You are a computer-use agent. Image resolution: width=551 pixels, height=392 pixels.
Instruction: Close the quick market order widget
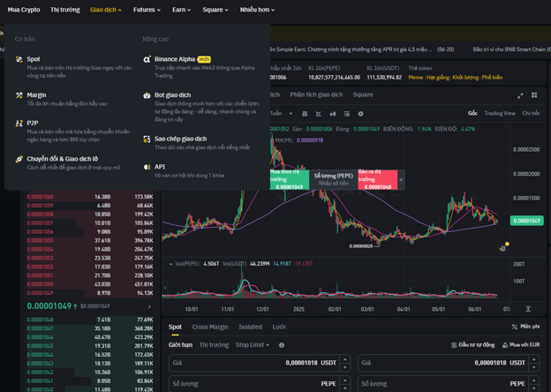(x=401, y=180)
